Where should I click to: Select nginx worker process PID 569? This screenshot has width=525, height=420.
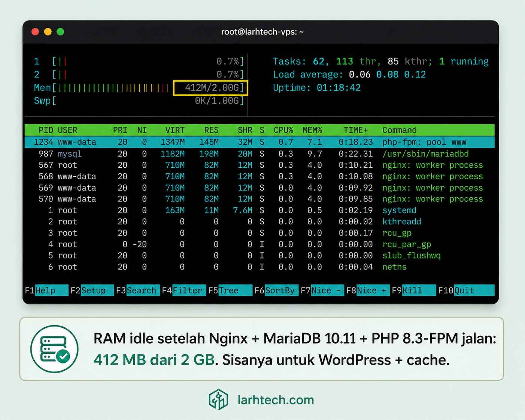[x=260, y=188]
